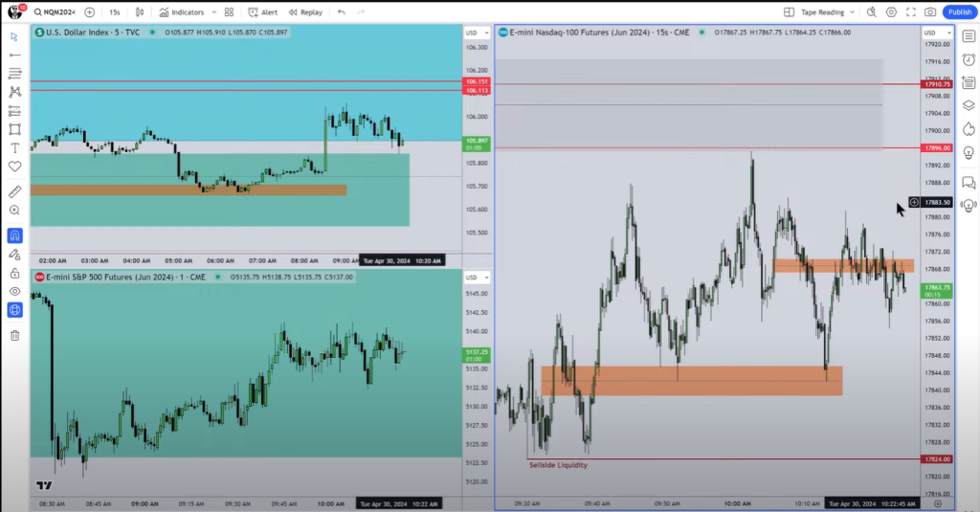Screen dimensions: 980x512
Task: Toggle hide all drawings eye
Action: [x=14, y=291]
